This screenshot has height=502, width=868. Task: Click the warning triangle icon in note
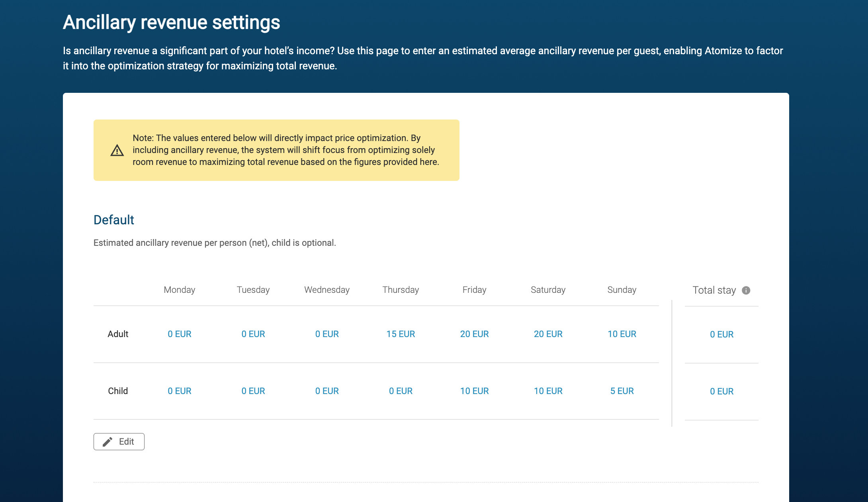point(117,150)
